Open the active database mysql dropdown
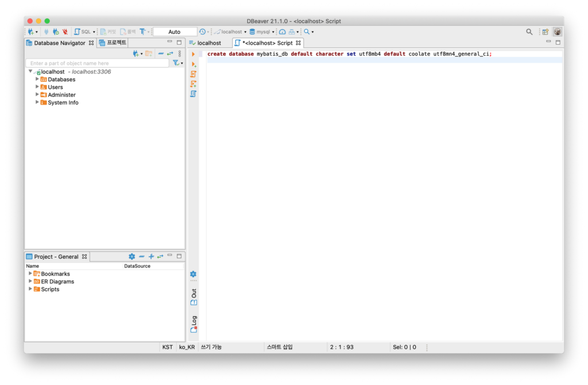The height and width of the screenshot is (385, 588). (262, 32)
